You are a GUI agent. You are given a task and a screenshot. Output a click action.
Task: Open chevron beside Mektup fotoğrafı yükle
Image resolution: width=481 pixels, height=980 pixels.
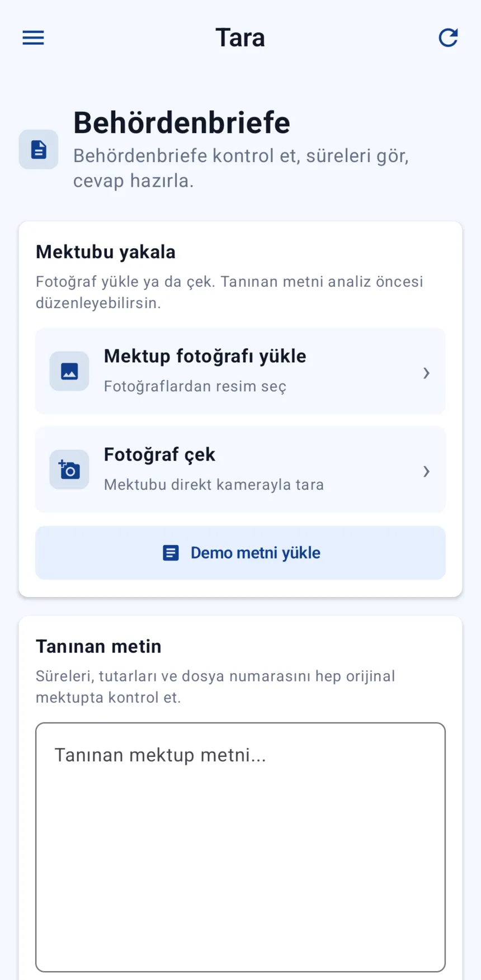coord(426,373)
